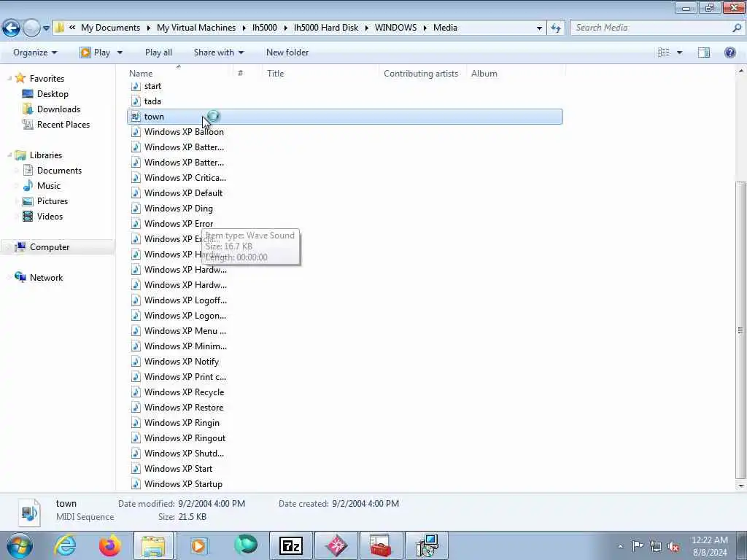Toggle the preview pane

point(704,52)
